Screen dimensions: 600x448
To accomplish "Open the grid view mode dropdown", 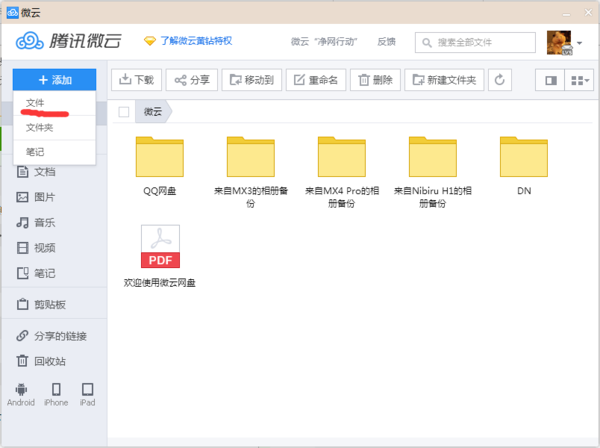I will click(x=579, y=80).
